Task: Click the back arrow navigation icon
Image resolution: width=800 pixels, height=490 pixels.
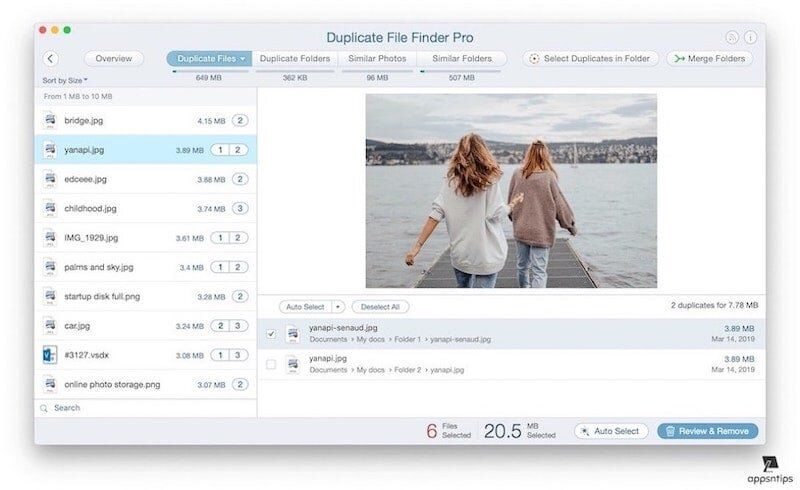Action: click(x=51, y=59)
